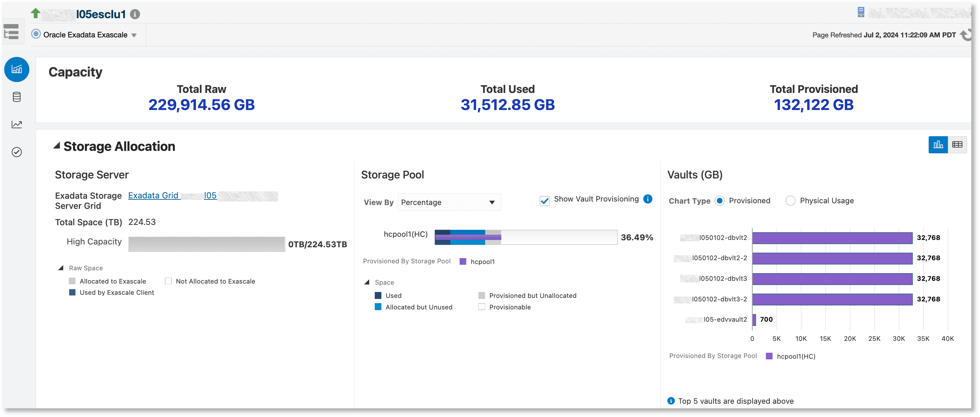Select the chart view icon in Storage Allocation
Viewport: 980px width, 417px height.
pyautogui.click(x=938, y=145)
